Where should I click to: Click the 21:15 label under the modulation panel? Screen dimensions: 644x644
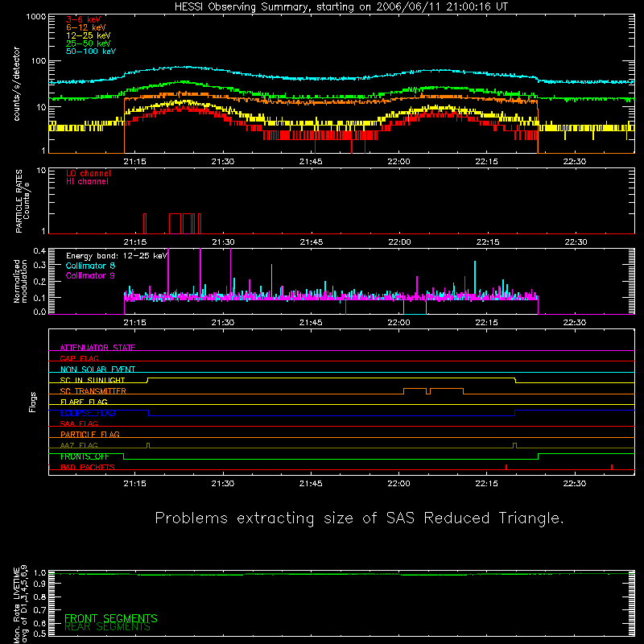pyautogui.click(x=134, y=323)
